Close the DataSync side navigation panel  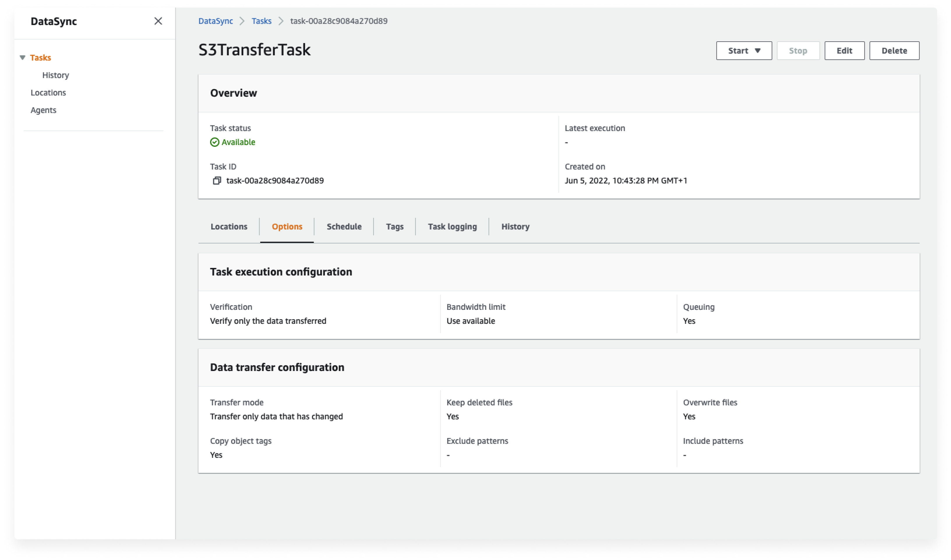point(158,21)
